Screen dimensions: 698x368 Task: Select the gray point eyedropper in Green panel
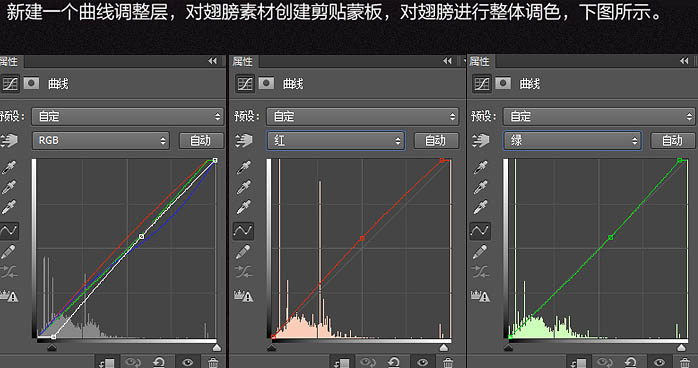[x=480, y=187]
